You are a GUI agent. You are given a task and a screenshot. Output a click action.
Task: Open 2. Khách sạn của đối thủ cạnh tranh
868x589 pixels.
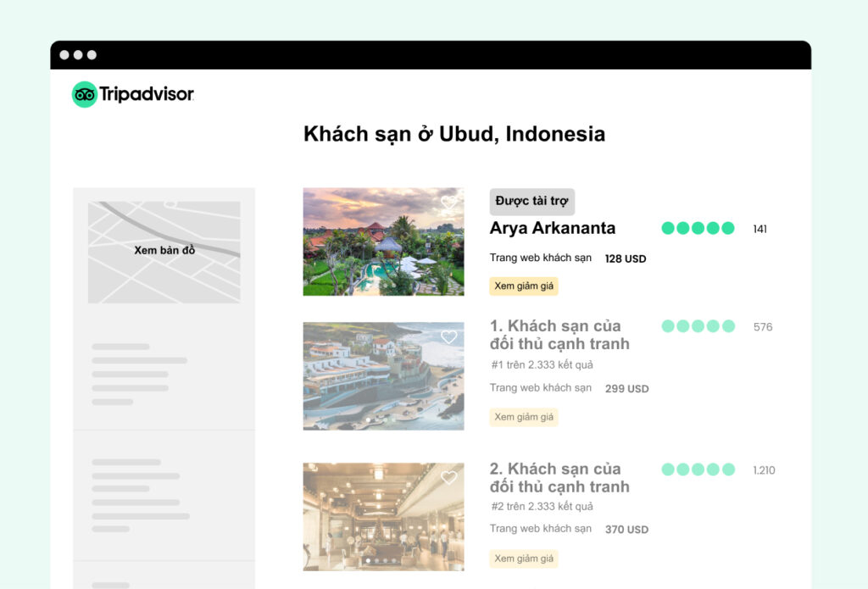click(559, 478)
